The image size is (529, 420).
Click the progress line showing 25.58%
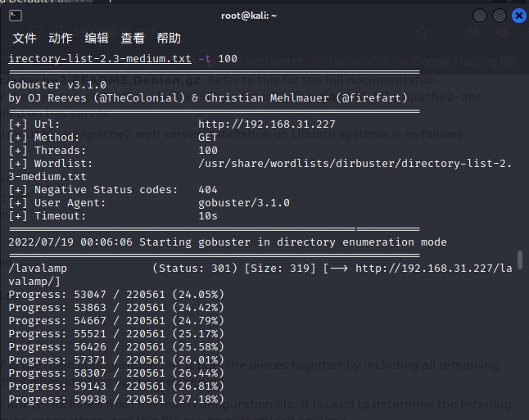116,347
